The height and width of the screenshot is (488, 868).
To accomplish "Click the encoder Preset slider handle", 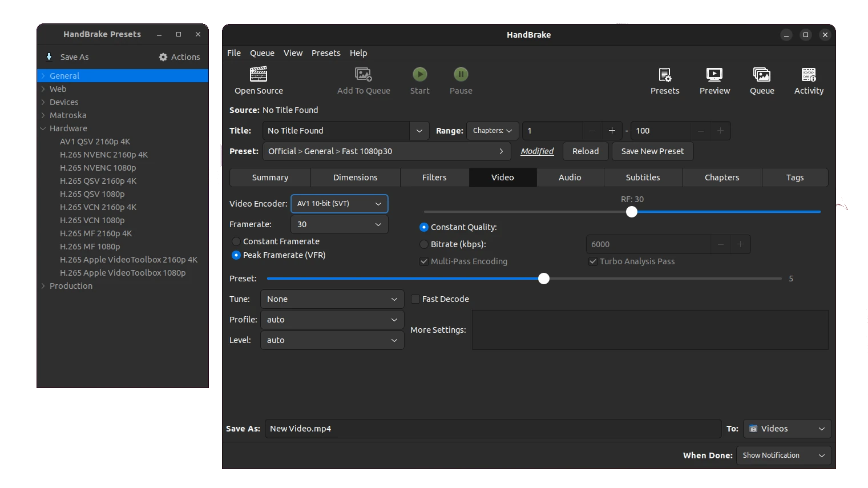I will point(544,279).
